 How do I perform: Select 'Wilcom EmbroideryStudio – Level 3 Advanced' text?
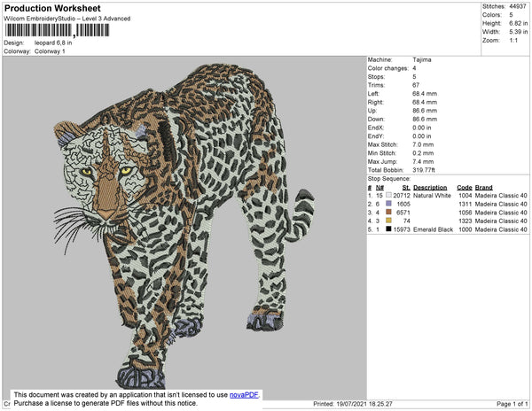[x=67, y=19]
